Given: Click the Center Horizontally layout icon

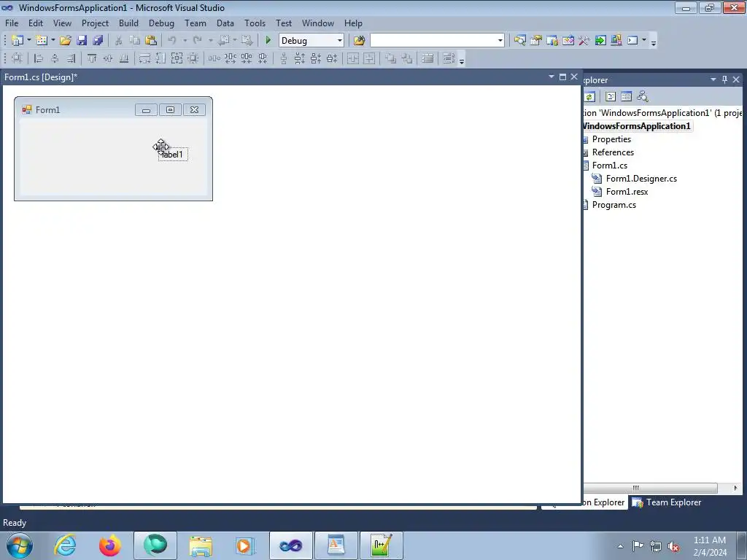Looking at the screenshot, I should coord(353,58).
